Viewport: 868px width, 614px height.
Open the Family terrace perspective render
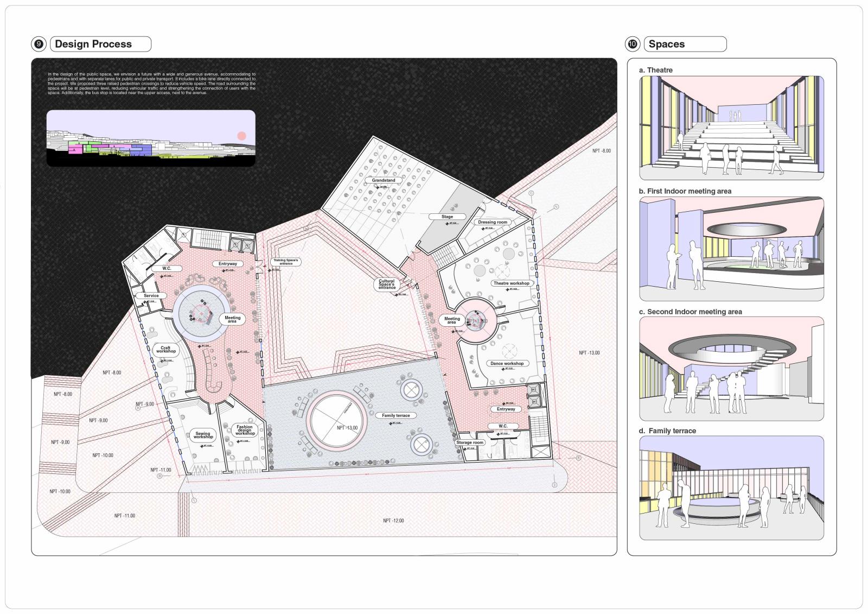coord(731,488)
